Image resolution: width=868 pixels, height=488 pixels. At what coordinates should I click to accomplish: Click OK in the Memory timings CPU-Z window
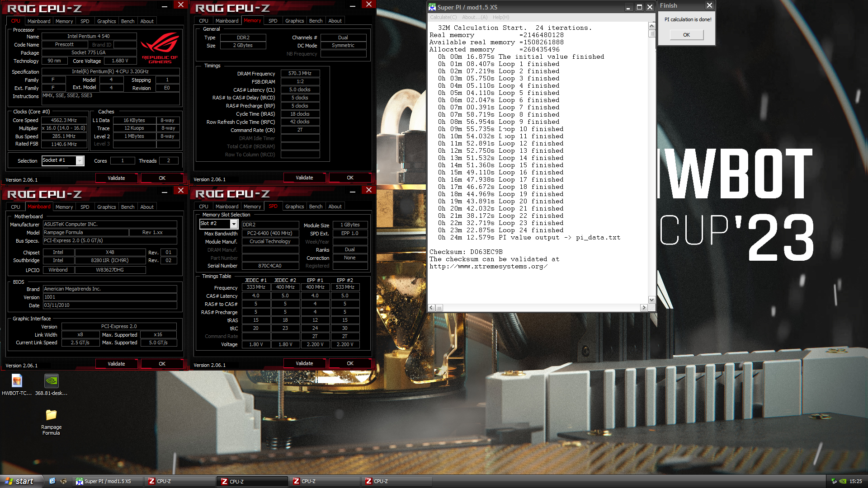[350, 178]
